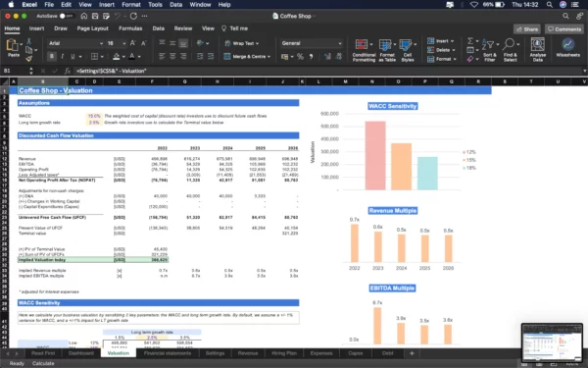588x368 pixels.
Task: Click the Conditional Formatting icon
Action: pos(362,45)
